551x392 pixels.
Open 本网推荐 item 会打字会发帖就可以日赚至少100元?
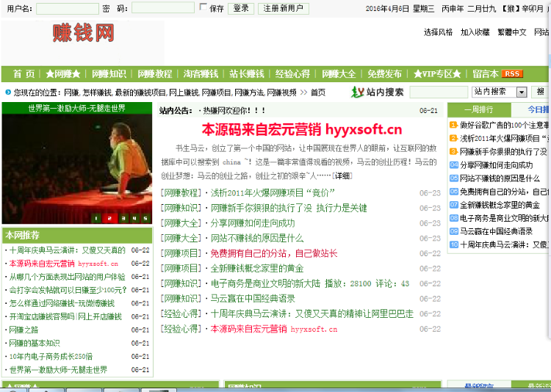click(x=68, y=290)
